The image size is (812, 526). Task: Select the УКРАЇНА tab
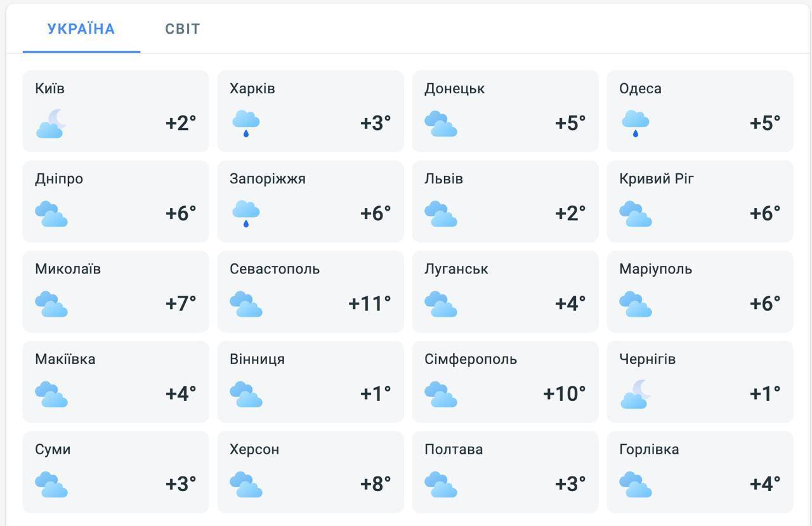[x=81, y=29]
